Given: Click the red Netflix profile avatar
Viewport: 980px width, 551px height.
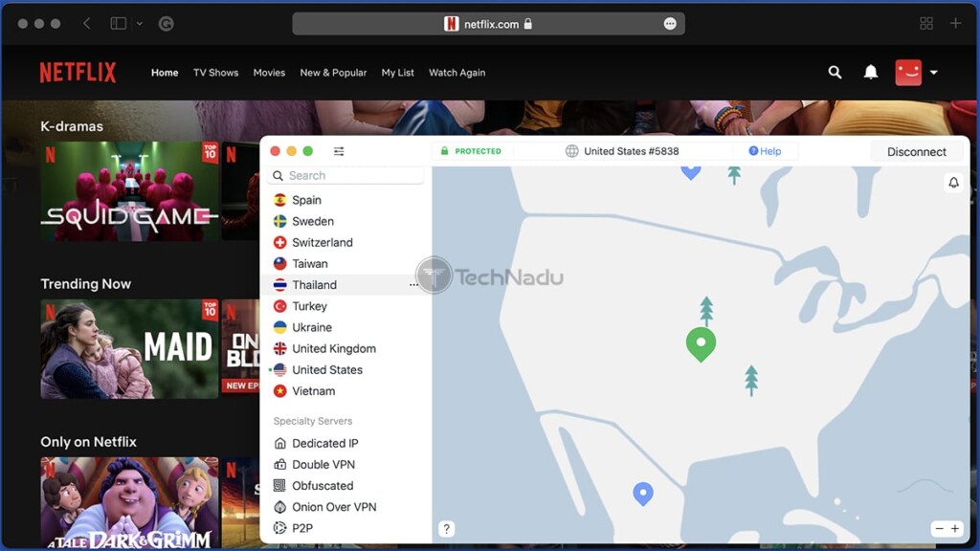Looking at the screenshot, I should (x=908, y=73).
